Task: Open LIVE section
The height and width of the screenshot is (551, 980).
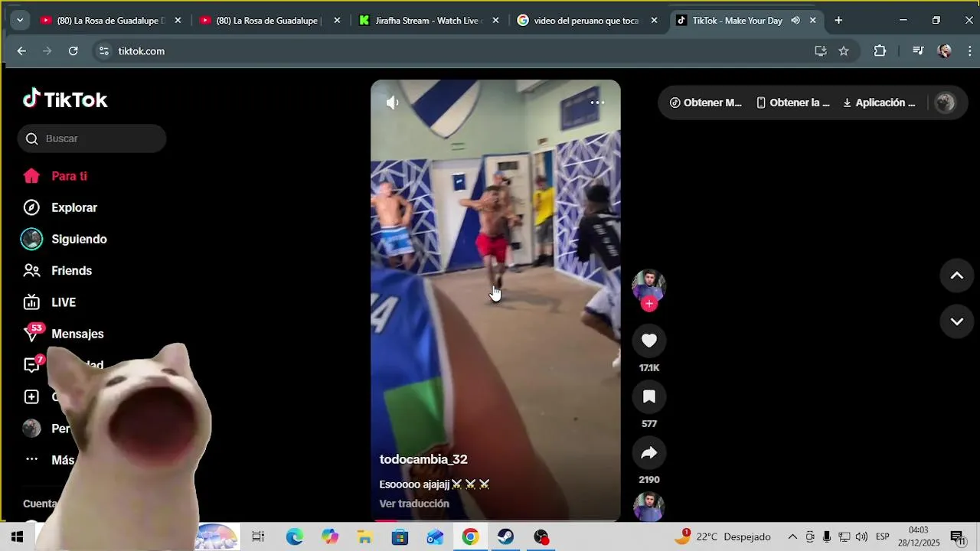Action: [x=50, y=302]
